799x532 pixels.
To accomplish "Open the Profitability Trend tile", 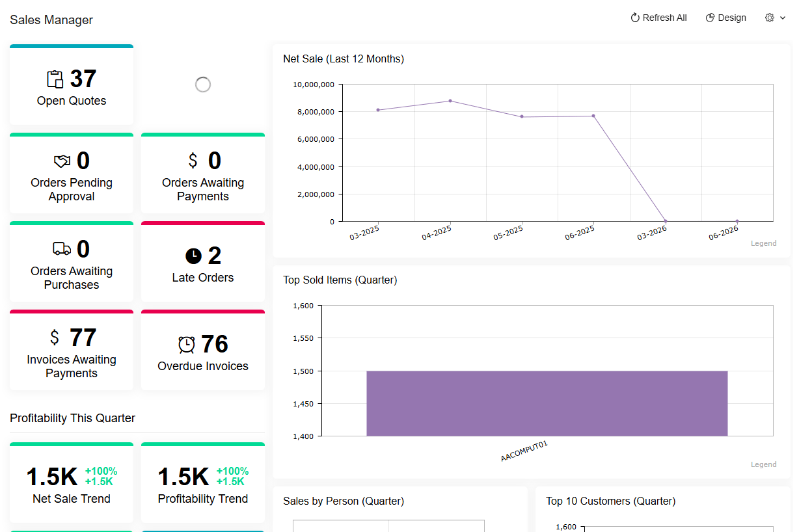I will point(203,483).
